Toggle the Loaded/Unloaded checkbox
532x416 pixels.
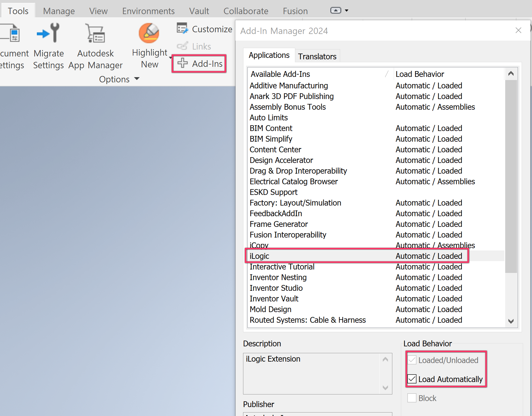tap(412, 360)
